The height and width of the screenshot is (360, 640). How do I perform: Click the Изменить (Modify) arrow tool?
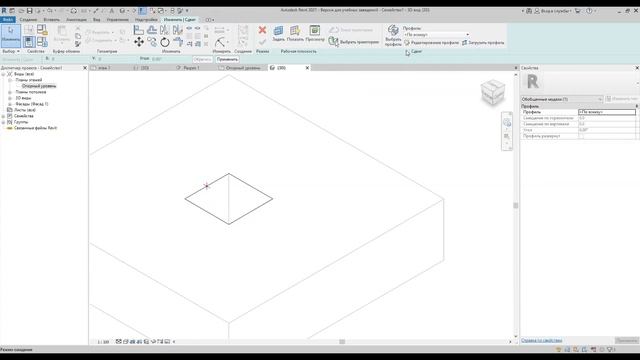11,36
